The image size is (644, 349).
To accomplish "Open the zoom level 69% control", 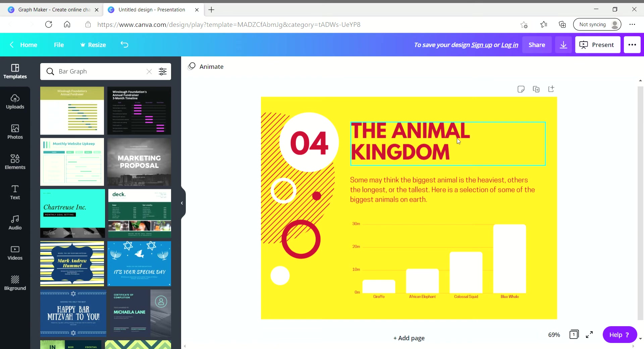I will click(554, 335).
